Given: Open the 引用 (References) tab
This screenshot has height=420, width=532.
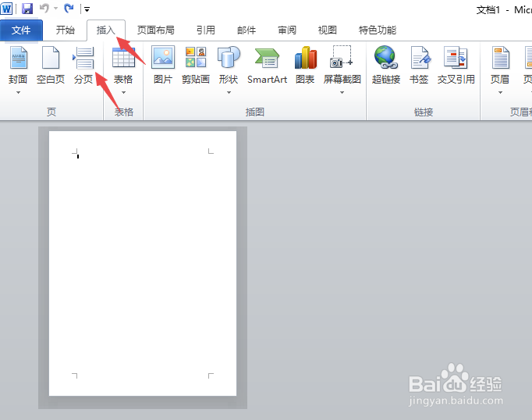Looking at the screenshot, I should pyautogui.click(x=206, y=30).
